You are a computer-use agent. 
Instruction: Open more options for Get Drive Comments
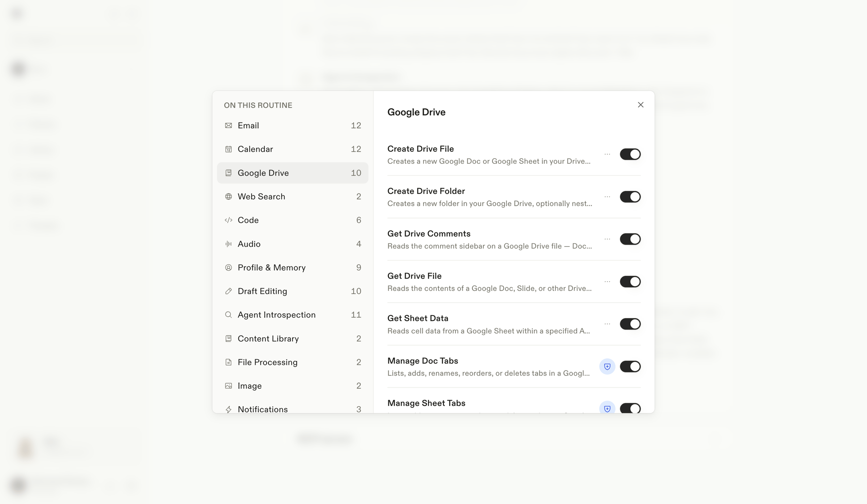point(607,239)
